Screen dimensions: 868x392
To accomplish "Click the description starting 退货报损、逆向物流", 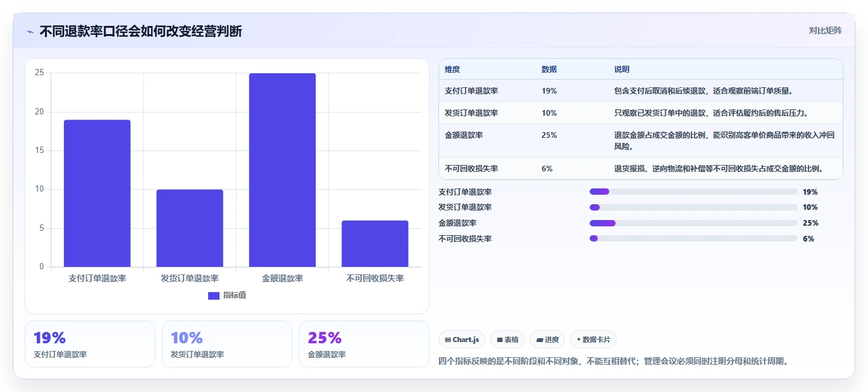I will pos(719,169).
